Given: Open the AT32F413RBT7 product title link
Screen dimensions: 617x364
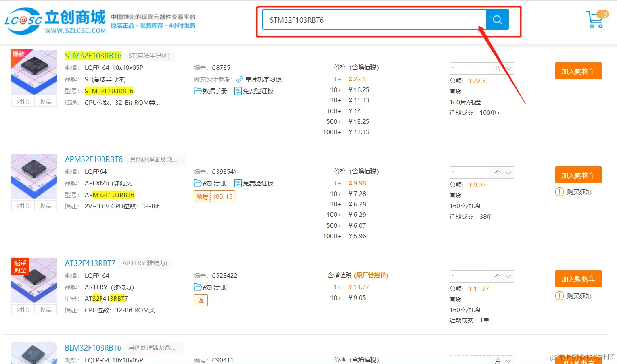Looking at the screenshot, I should 90,263.
